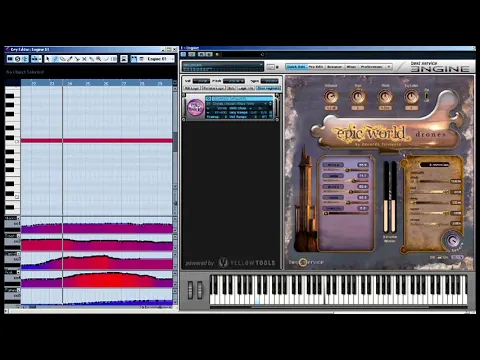Select the Time Warp tool
This screenshot has width=480, height=360.
click(x=113, y=59)
